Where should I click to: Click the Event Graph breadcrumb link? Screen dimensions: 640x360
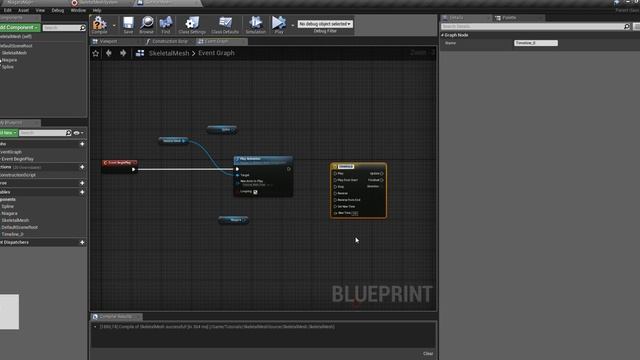pyautogui.click(x=216, y=53)
